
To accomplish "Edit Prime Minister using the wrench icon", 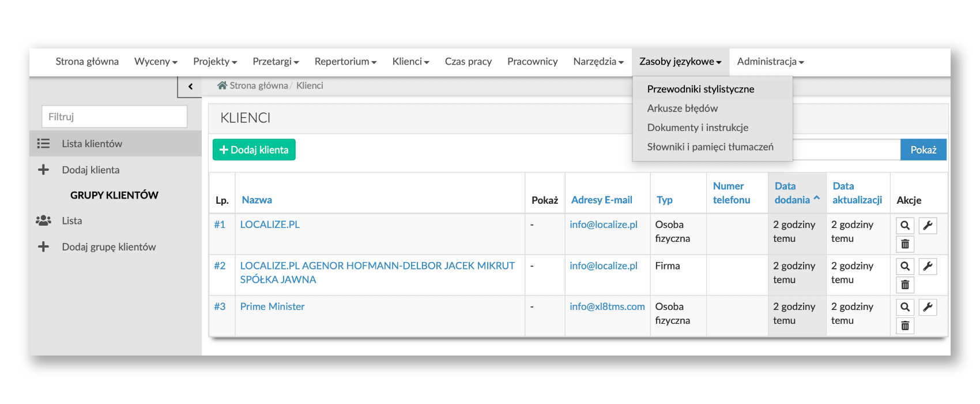I will (928, 308).
